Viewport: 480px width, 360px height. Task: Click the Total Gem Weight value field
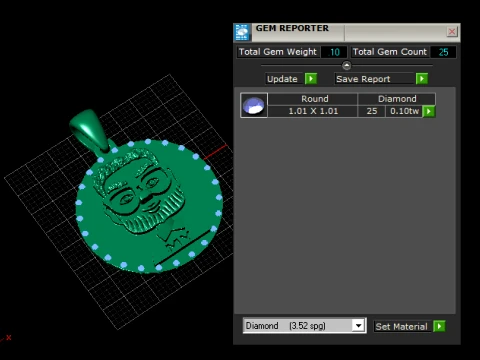coord(334,52)
